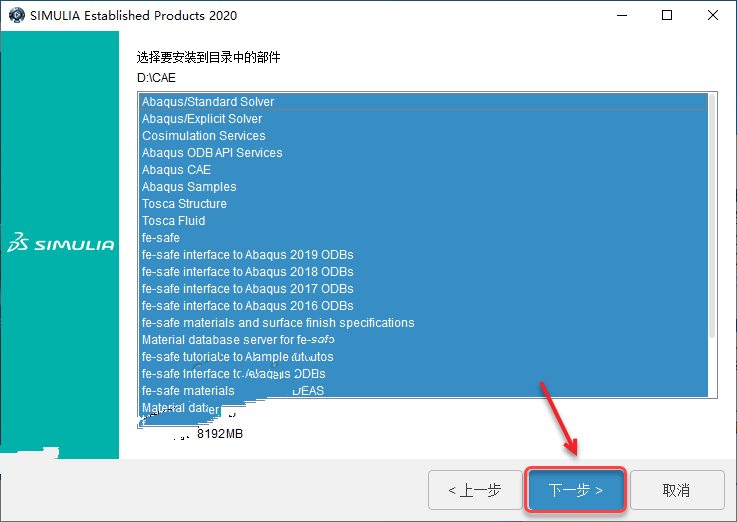Select fe-safe interface to Abaqus 2018 ODBs

tap(423, 272)
